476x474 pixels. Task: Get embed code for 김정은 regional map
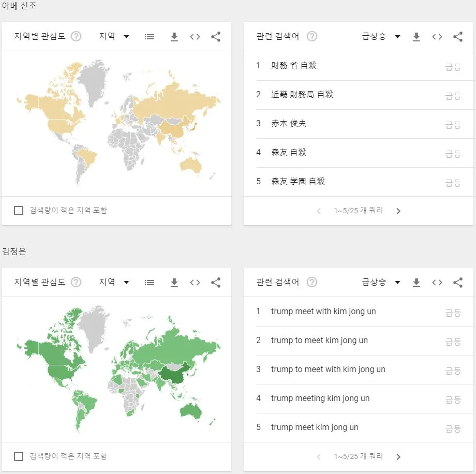(195, 283)
